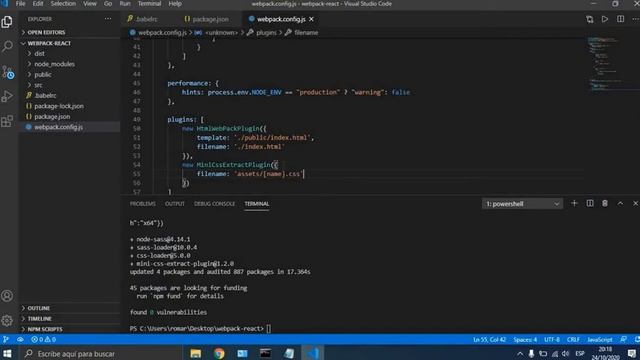
Task: Open the Source Control view
Action: click(x=8, y=72)
